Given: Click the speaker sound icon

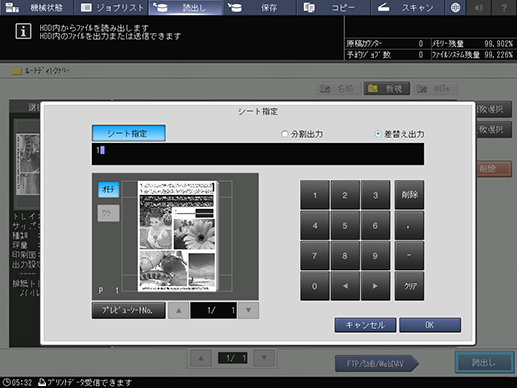Looking at the screenshot, I should click(x=479, y=7).
